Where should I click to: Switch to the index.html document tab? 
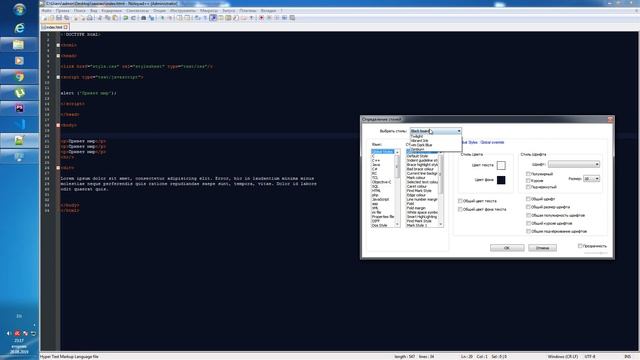(x=54, y=27)
